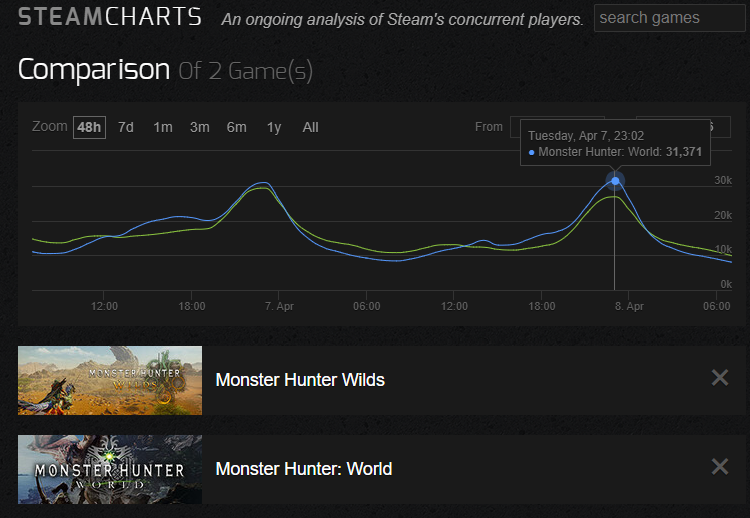Set chart zoom to 1m
The image size is (750, 518).
[162, 127]
